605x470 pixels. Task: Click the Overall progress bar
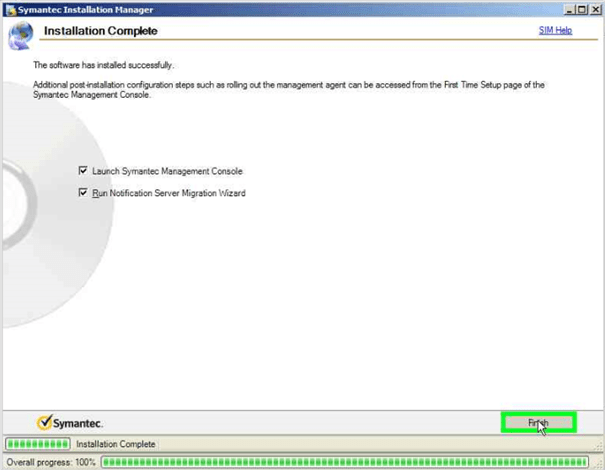click(350, 462)
